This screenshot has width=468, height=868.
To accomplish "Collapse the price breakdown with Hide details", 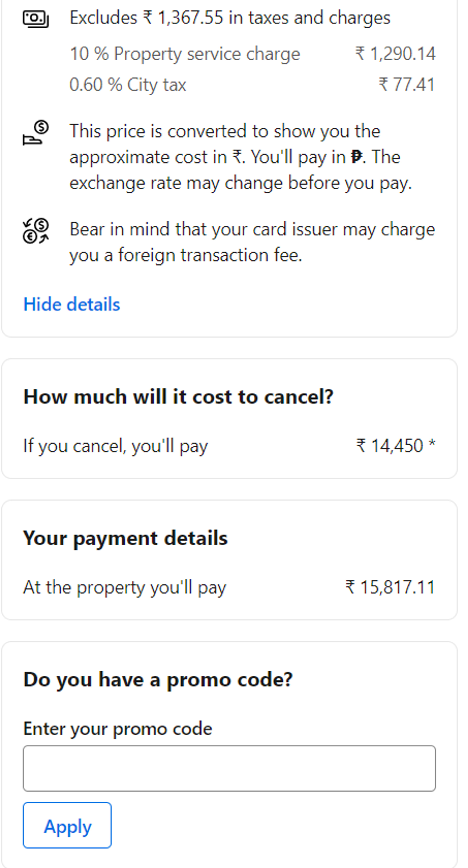I will (x=72, y=304).
